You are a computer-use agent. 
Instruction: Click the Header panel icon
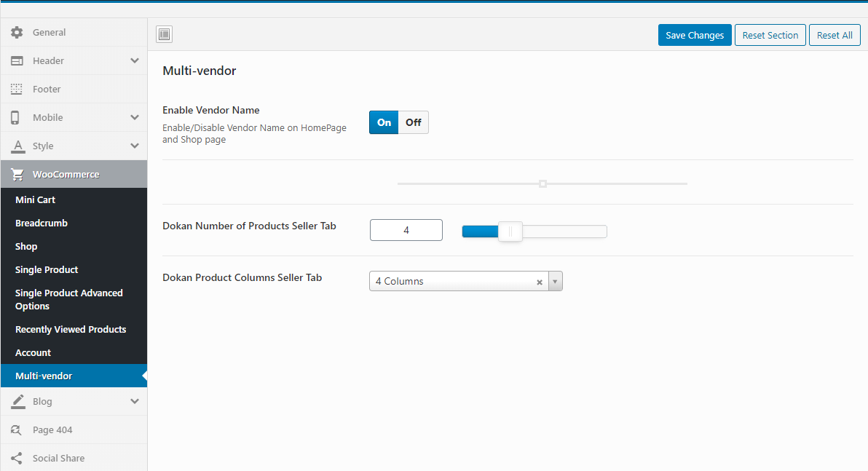(x=17, y=60)
